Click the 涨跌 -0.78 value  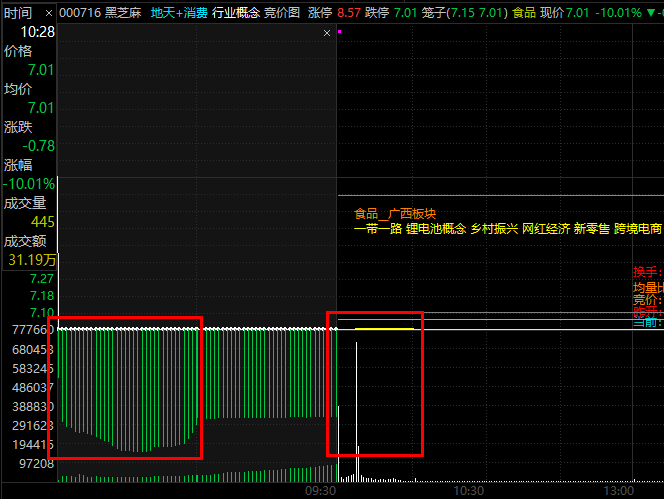(x=39, y=146)
